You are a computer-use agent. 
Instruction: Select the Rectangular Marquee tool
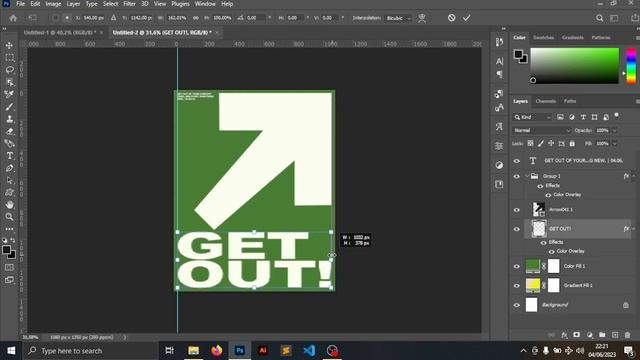(x=9, y=58)
